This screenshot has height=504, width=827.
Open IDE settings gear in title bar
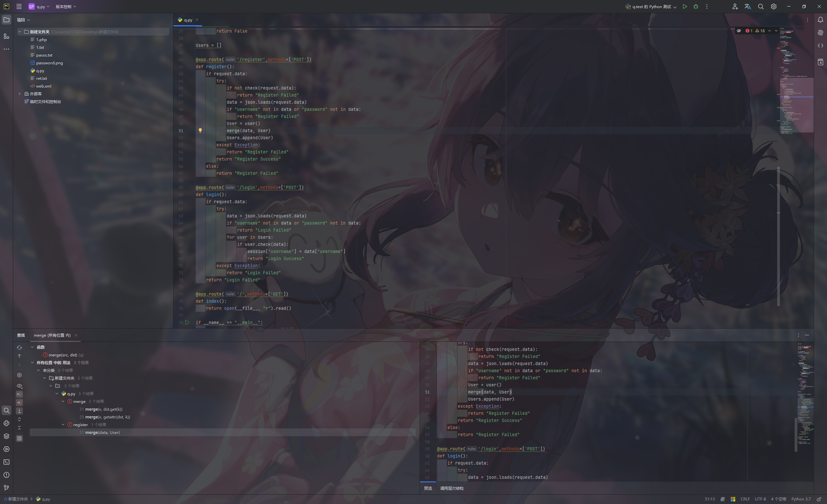click(773, 6)
